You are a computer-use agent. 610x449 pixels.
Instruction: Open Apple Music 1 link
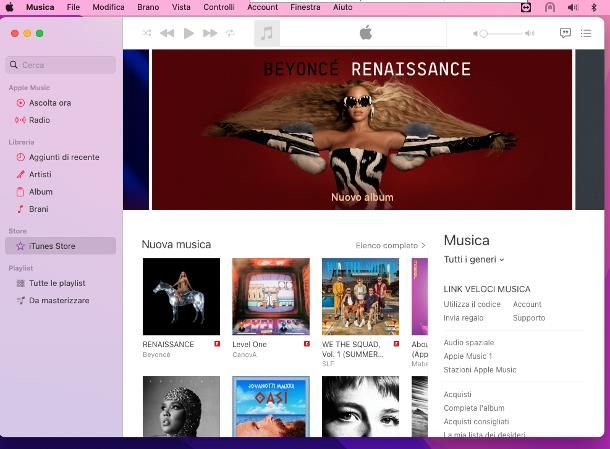pos(468,356)
